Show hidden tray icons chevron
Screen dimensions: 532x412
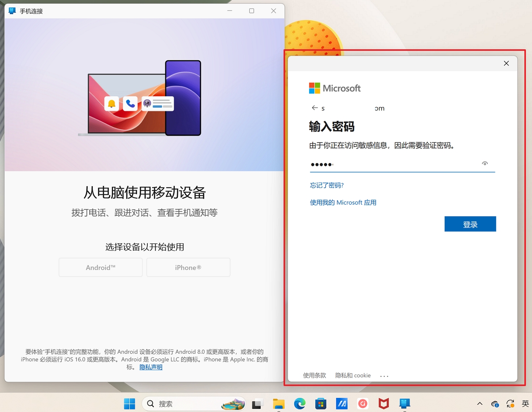[480, 404]
